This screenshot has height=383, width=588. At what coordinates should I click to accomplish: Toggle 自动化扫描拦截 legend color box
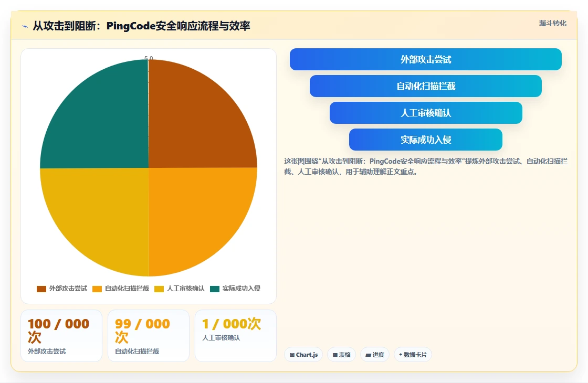97,289
